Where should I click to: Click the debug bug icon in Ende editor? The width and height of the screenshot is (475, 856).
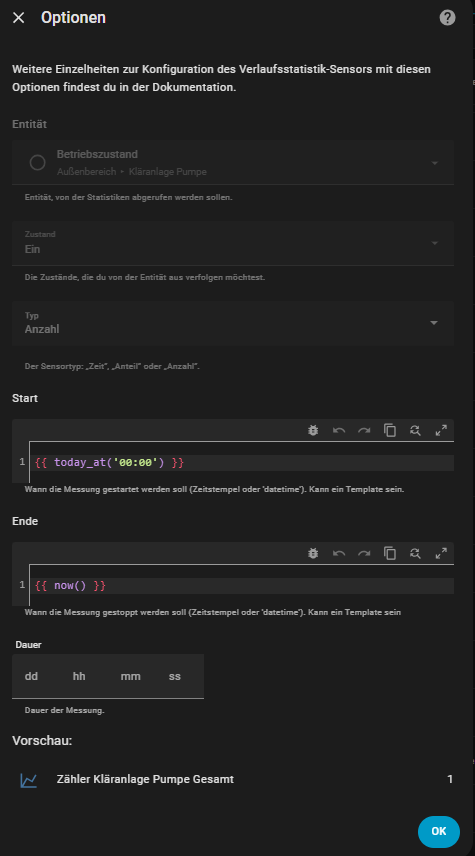click(313, 554)
